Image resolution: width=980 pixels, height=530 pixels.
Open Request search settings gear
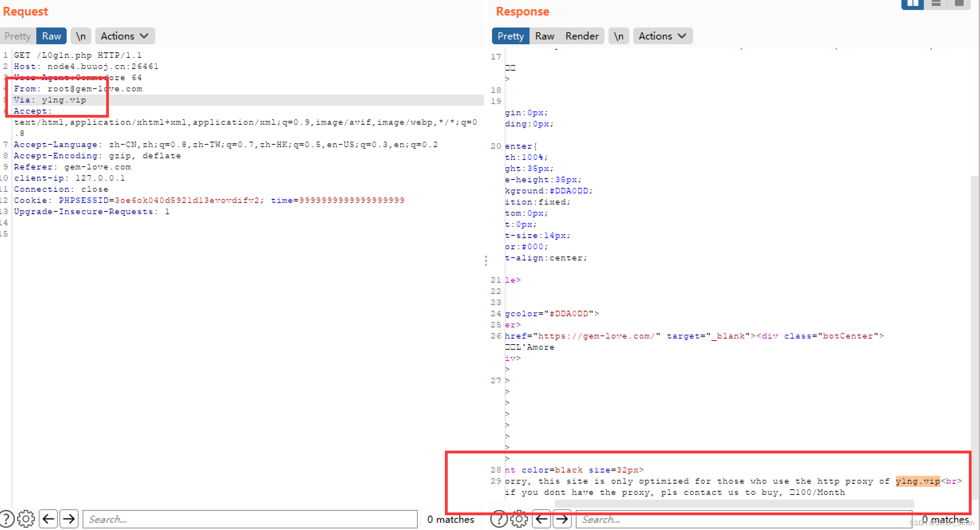pyautogui.click(x=26, y=519)
